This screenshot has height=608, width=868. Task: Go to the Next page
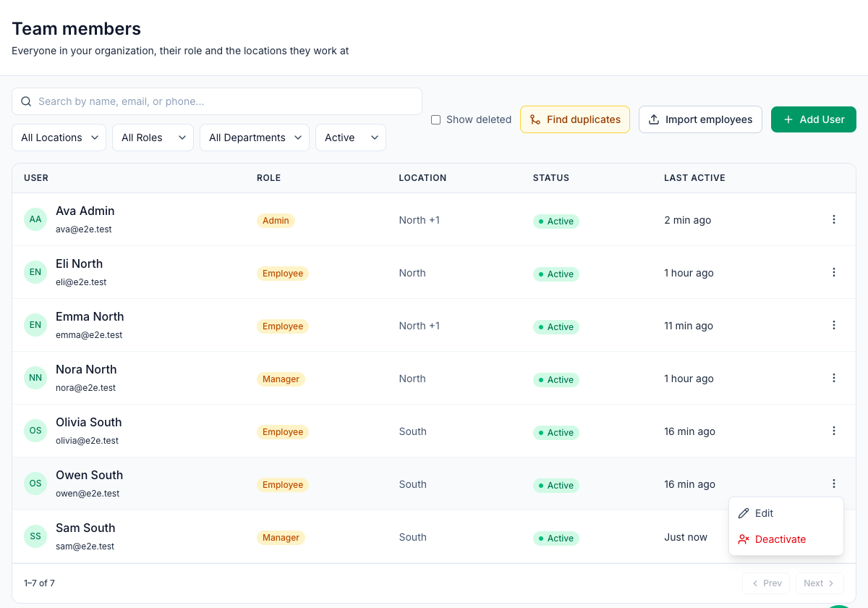[820, 583]
